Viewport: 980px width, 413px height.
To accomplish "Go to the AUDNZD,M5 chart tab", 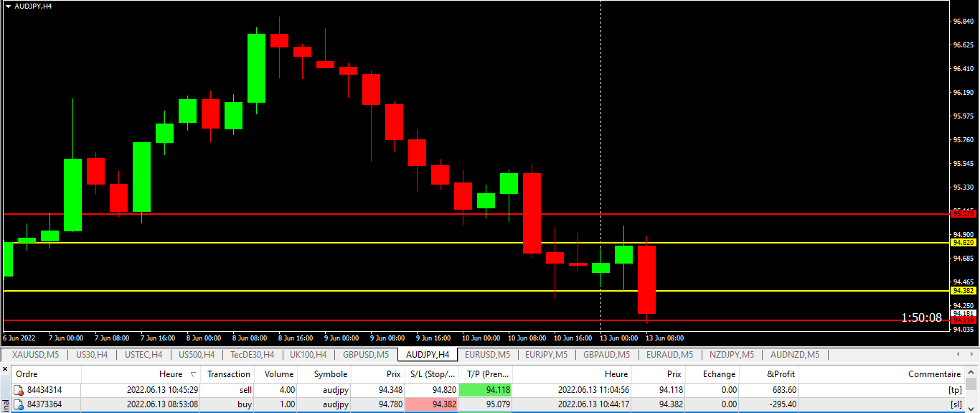I will [x=795, y=354].
